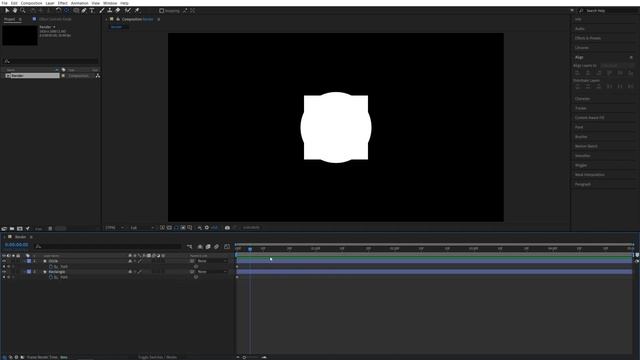Open the Edit menu
The width and height of the screenshot is (640, 360).
(x=14, y=3)
